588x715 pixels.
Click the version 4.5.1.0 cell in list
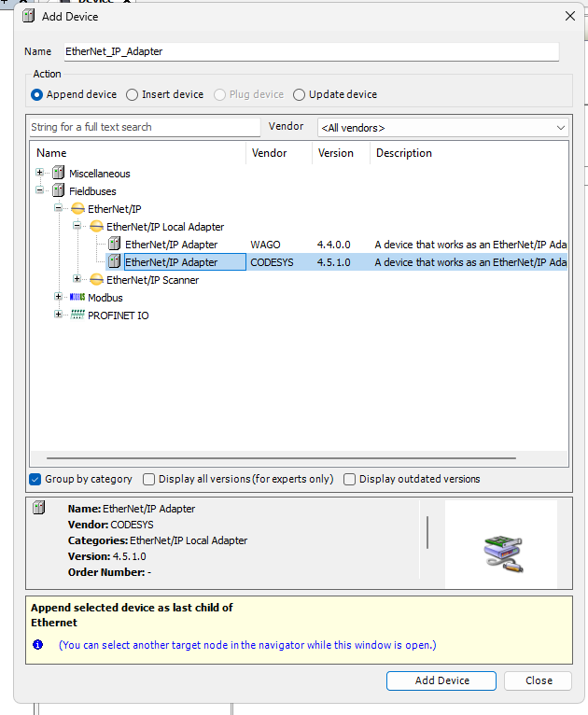333,262
